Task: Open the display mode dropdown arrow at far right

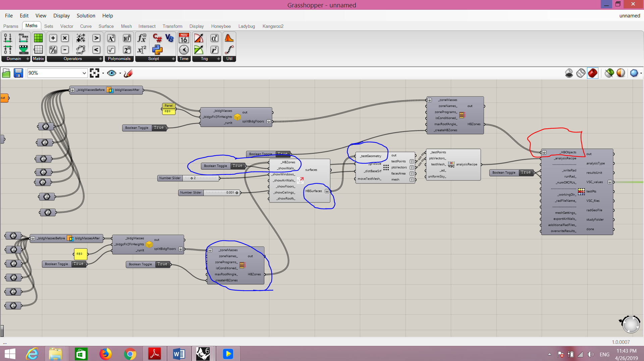Action: pyautogui.click(x=641, y=73)
